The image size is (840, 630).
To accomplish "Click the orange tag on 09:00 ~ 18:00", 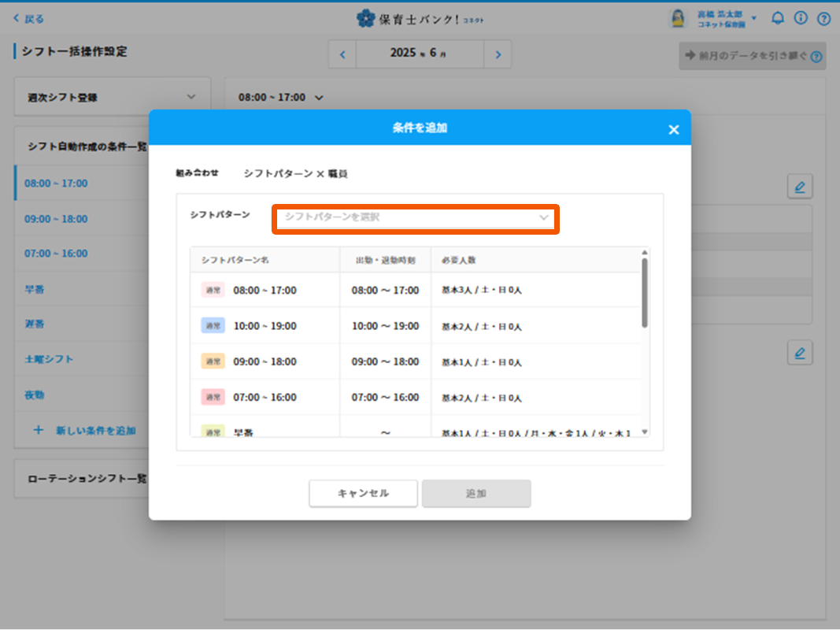I will pos(213,361).
